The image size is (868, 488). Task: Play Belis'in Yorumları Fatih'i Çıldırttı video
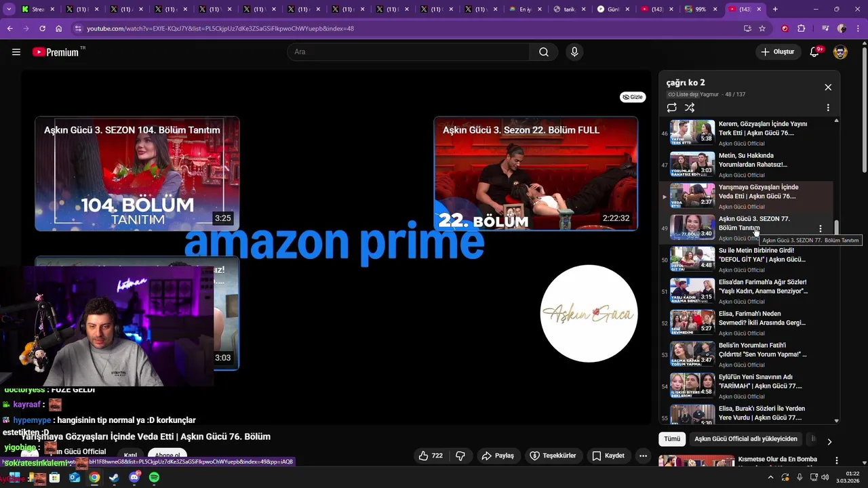pos(747,354)
